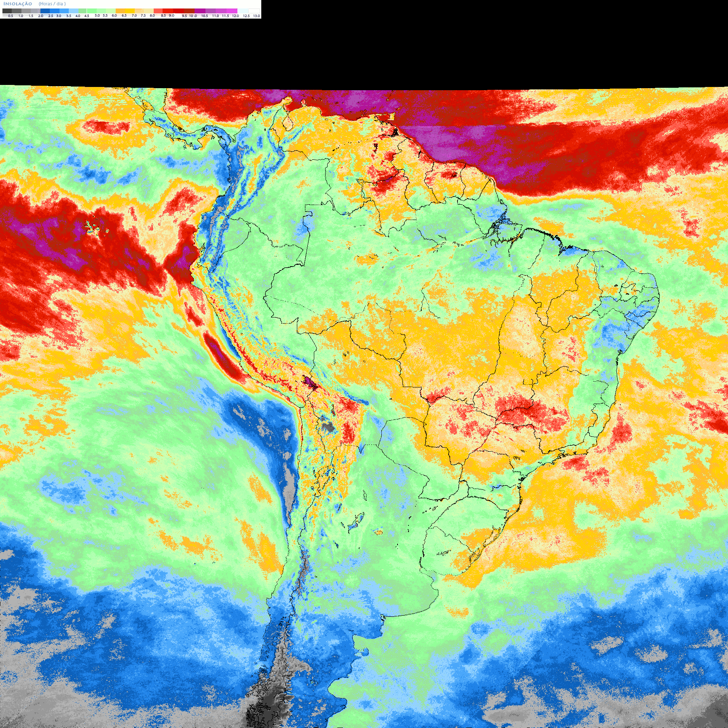Image resolution: width=728 pixels, height=728 pixels.
Task: Click the '4.0' legend value
Action: tap(78, 16)
